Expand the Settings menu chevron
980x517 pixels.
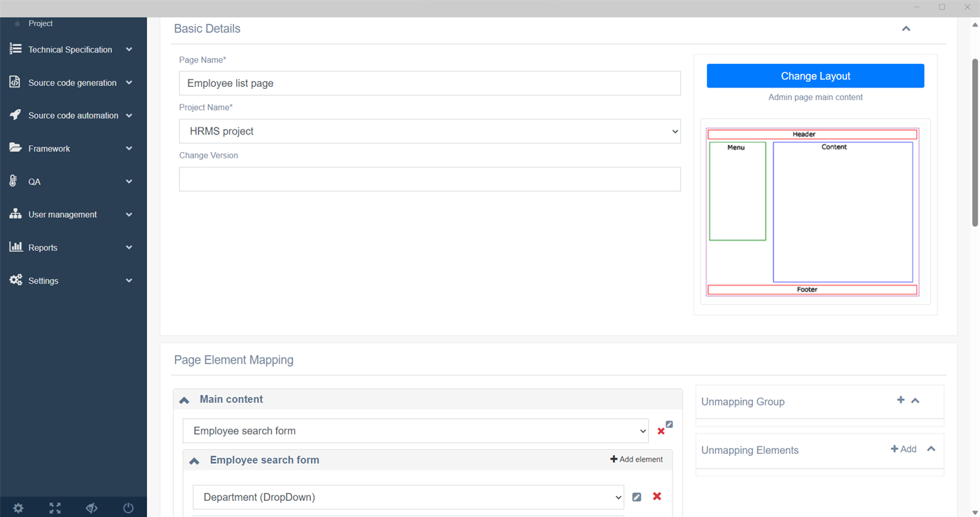(x=129, y=280)
